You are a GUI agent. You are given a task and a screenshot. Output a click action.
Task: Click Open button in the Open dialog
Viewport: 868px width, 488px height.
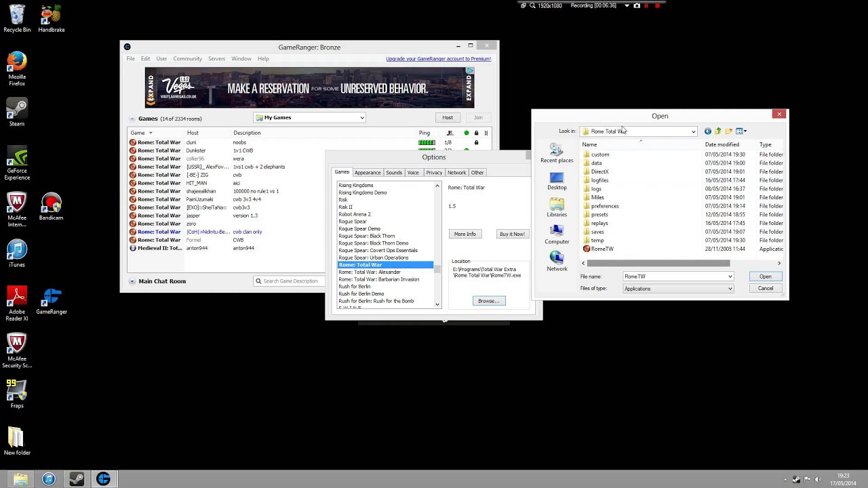[765, 277]
